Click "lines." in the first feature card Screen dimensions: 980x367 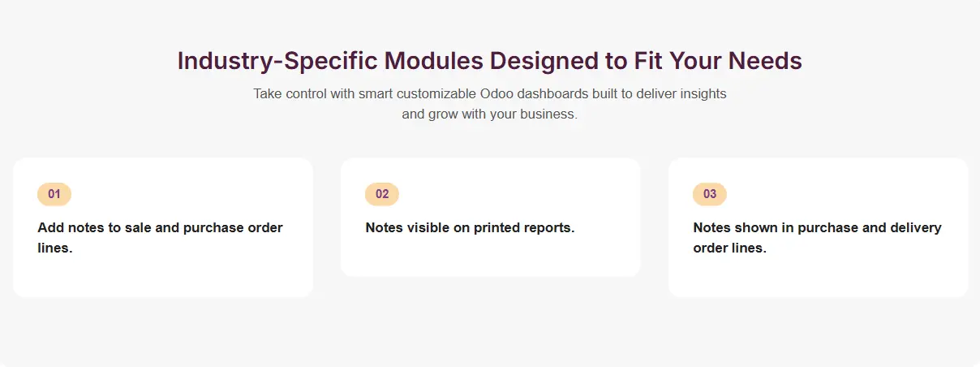(x=55, y=248)
